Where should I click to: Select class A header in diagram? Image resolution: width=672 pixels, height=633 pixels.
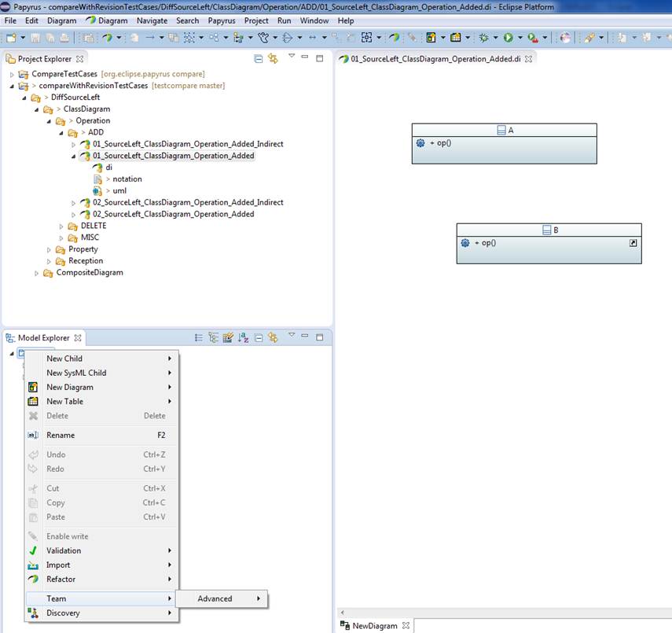click(x=504, y=131)
